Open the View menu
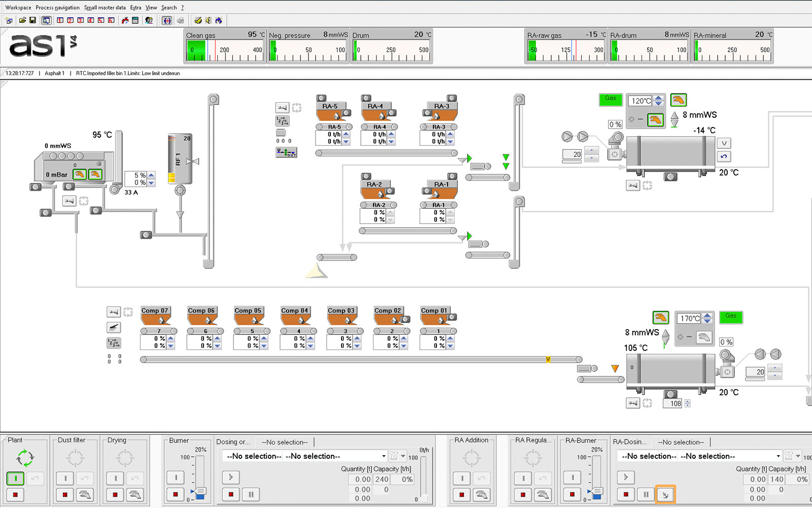This screenshot has height=508, width=812. 151,8
